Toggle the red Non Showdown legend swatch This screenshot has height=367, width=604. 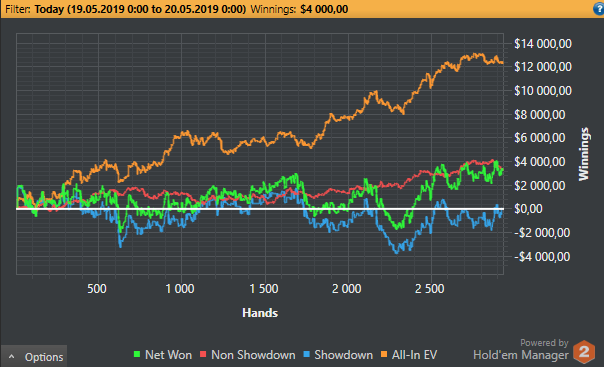[x=203, y=354]
